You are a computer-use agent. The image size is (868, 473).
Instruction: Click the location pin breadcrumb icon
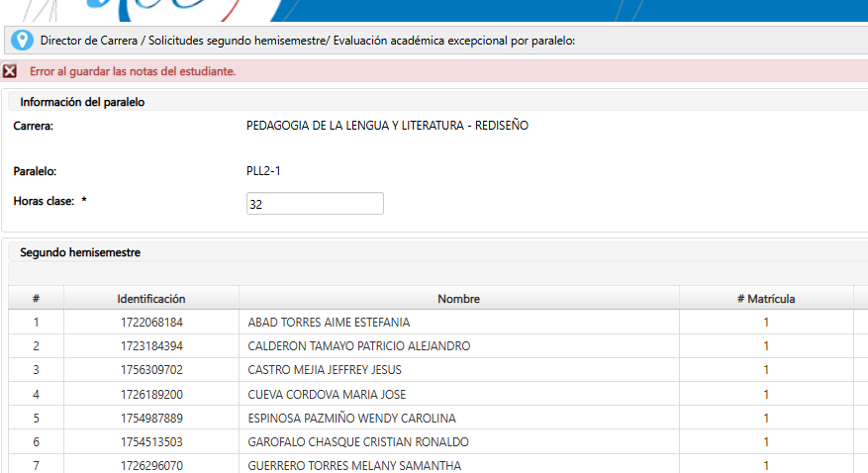click(22, 41)
